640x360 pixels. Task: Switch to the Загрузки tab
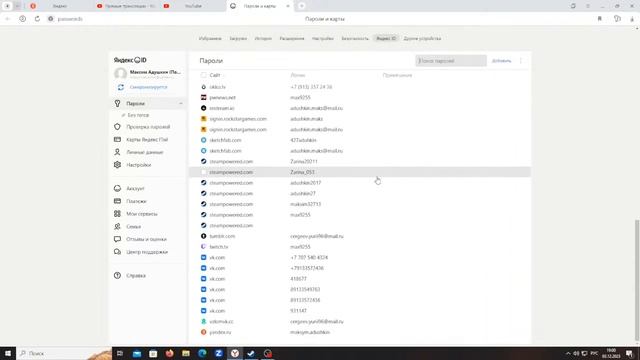(238, 38)
